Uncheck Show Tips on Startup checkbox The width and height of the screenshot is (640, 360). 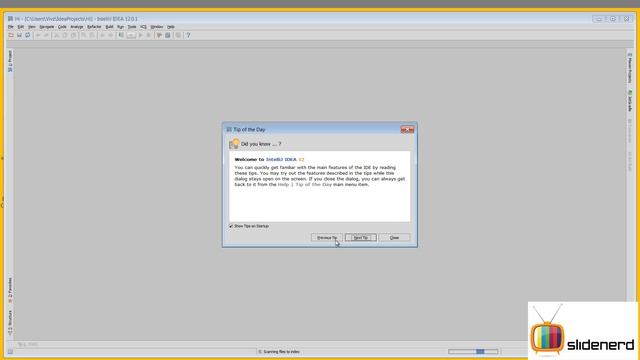click(x=231, y=226)
